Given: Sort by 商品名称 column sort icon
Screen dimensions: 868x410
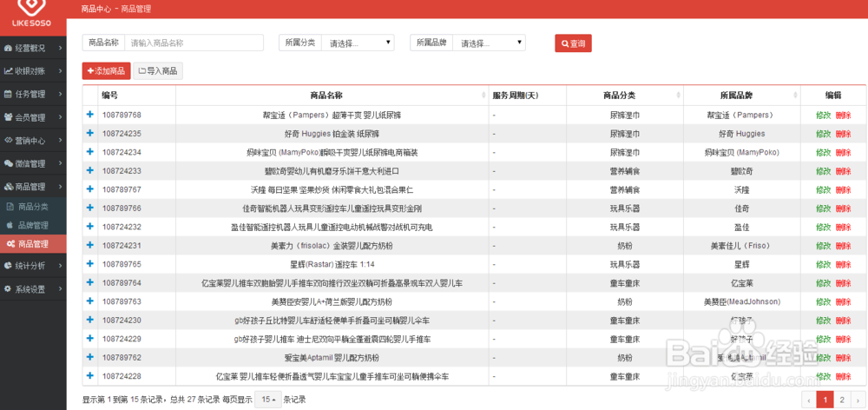Looking at the screenshot, I should click(x=484, y=96).
